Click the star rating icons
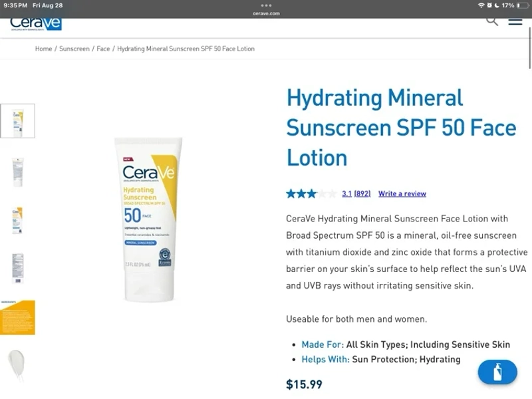Screen dimensions: 532x399 [x=311, y=194]
